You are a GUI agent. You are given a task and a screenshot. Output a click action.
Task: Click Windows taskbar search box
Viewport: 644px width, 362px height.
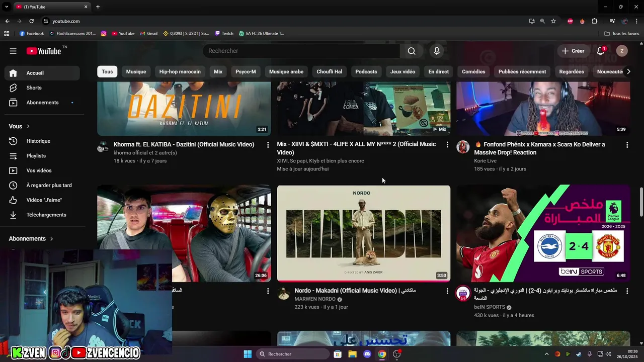tap(293, 354)
